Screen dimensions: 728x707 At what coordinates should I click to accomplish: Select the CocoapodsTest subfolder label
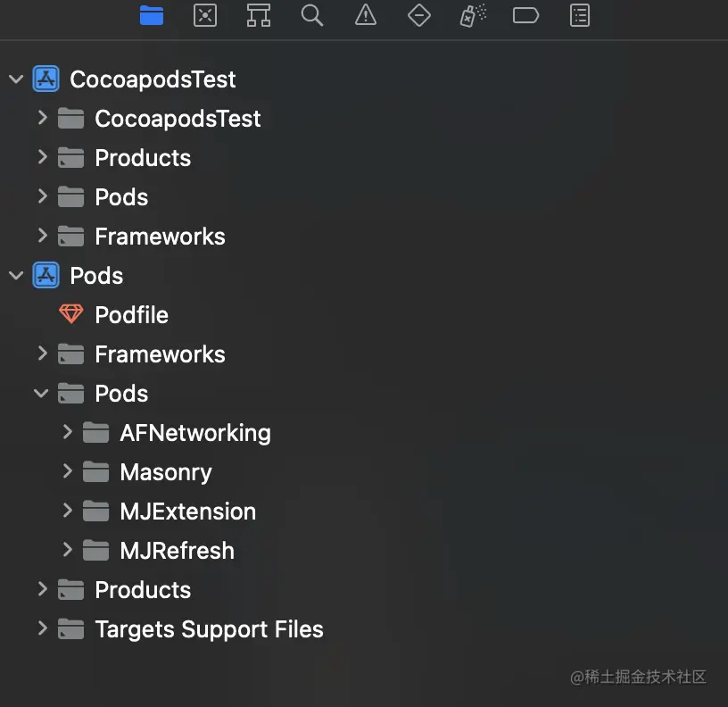178,119
